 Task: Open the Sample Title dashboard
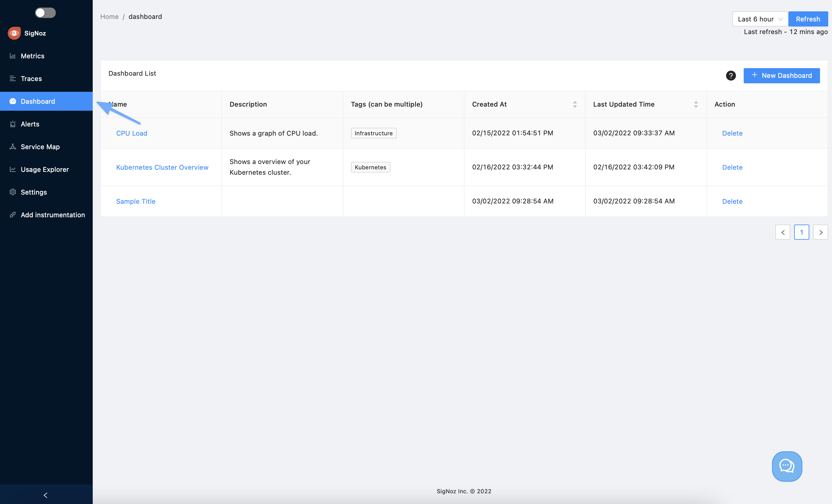click(x=136, y=201)
